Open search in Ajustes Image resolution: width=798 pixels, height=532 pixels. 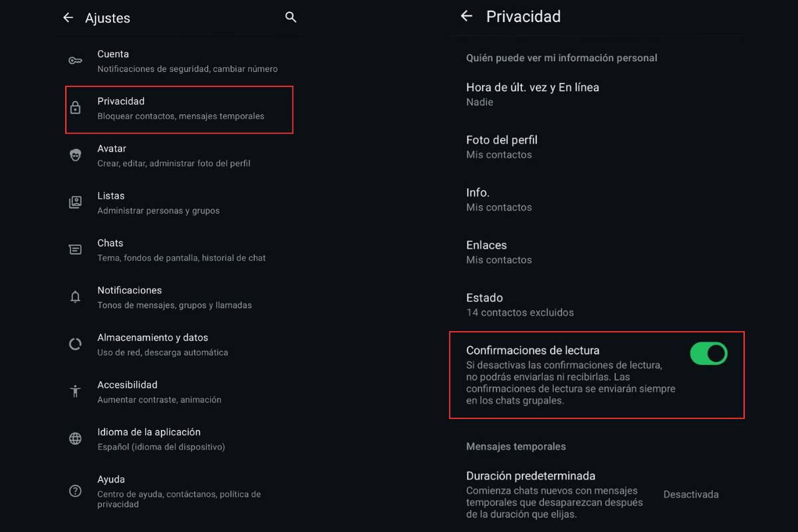(x=291, y=17)
